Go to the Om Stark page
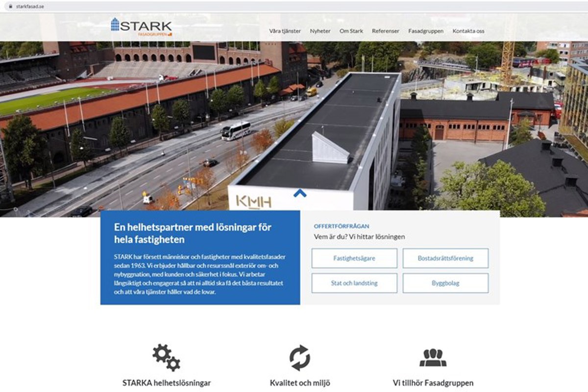Image resolution: width=588 pixels, height=392 pixels. tap(351, 31)
